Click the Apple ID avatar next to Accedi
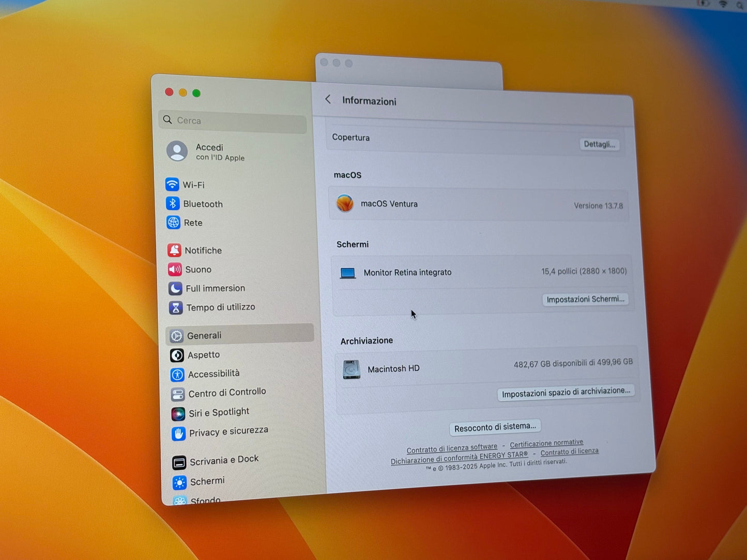747x560 pixels. 177,151
